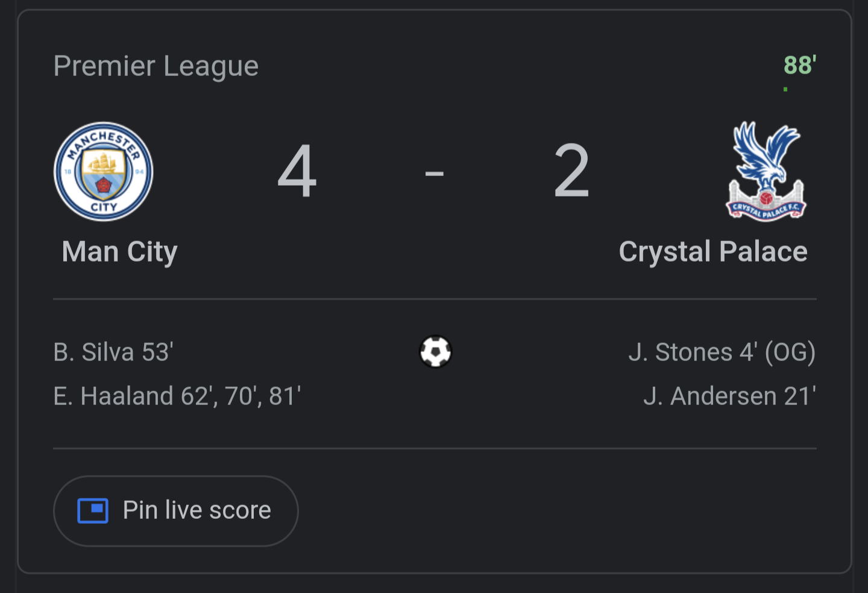This screenshot has width=868, height=593.
Task: Click the Crystal Palace eagle crest
Action: coord(766,172)
